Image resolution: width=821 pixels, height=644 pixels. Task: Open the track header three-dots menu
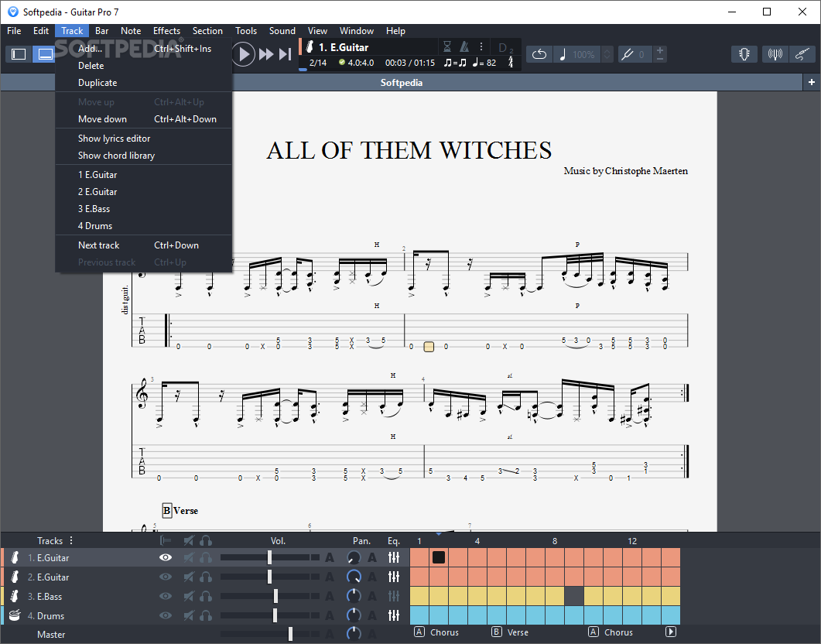point(481,47)
